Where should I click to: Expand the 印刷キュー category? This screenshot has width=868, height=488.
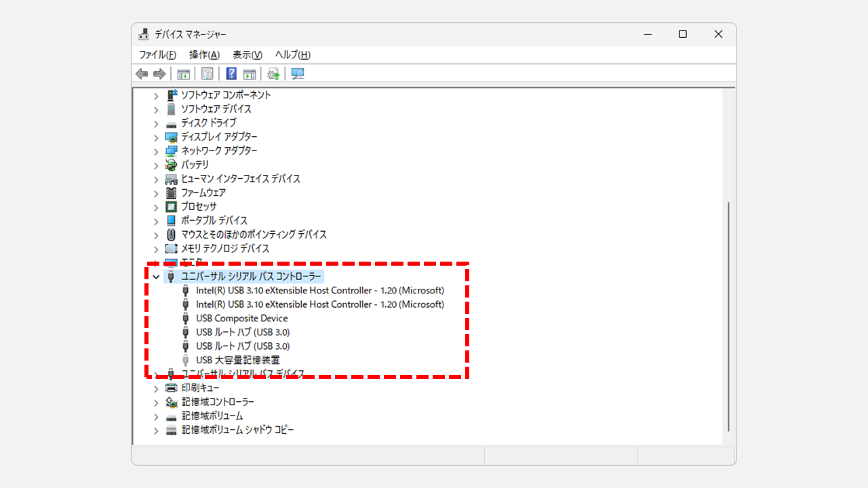(x=156, y=388)
